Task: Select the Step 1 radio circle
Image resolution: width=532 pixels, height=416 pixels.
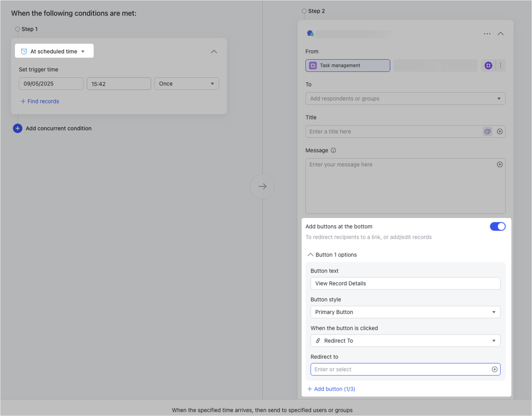Action: tap(17, 29)
